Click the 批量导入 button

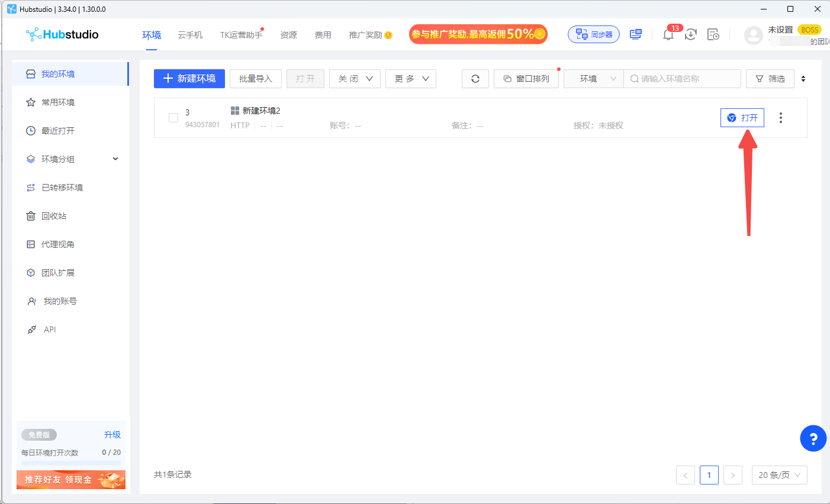coord(256,79)
